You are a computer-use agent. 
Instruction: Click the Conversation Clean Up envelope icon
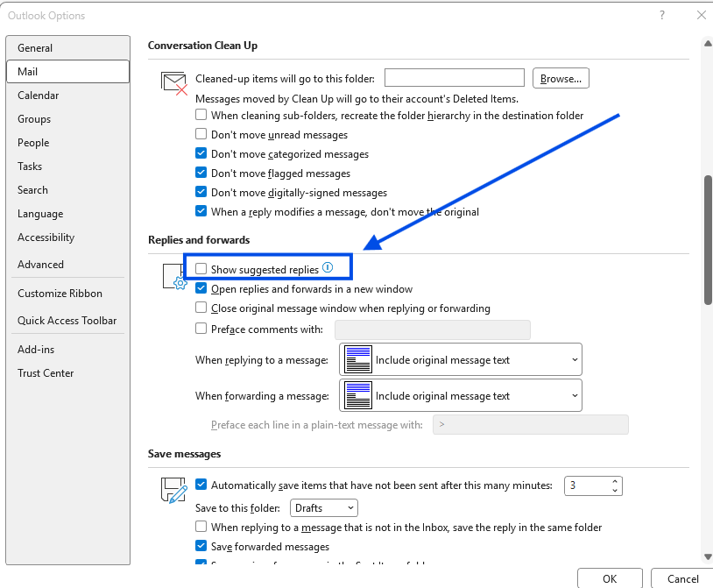(174, 83)
